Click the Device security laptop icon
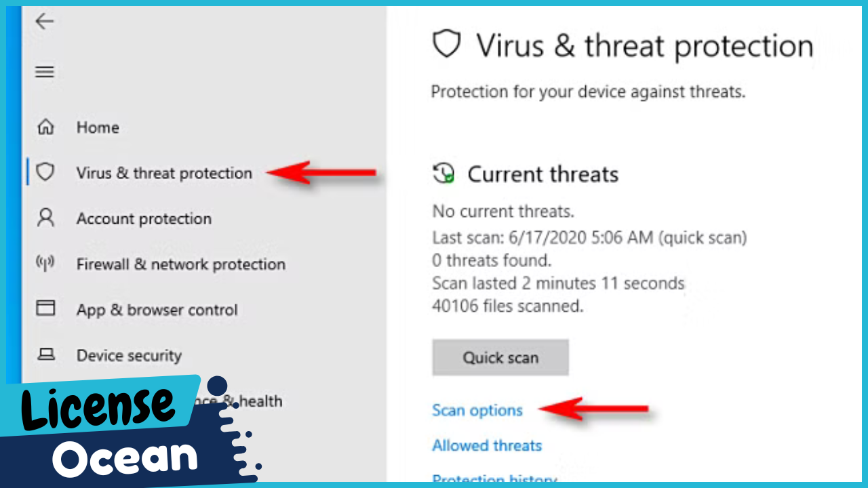The height and width of the screenshot is (488, 868). tap(45, 354)
